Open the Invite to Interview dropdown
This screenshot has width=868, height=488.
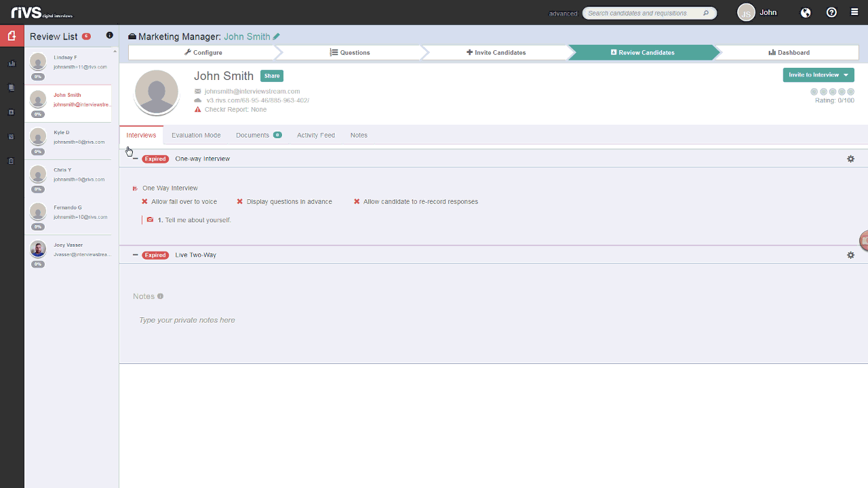tap(818, 75)
